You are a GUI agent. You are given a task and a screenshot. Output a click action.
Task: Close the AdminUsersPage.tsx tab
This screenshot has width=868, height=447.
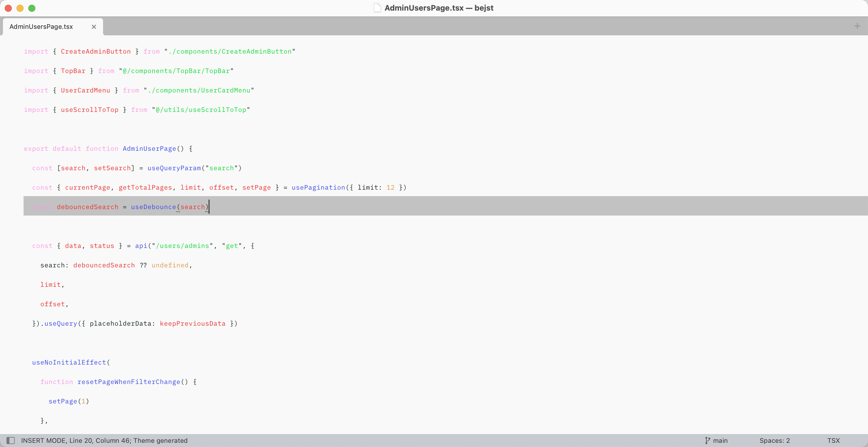(x=94, y=27)
